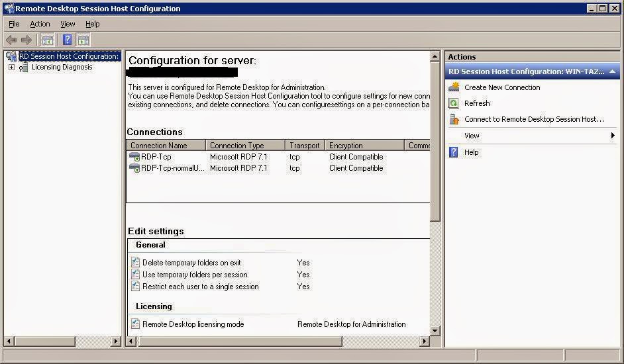
Task: Click the Back arrow toolbar icon
Action: [x=11, y=40]
